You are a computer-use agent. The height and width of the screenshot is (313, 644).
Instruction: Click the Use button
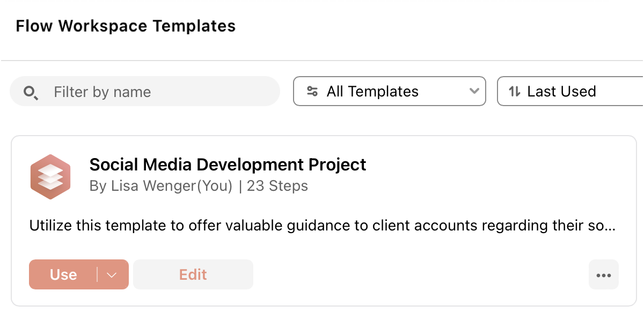point(63,274)
